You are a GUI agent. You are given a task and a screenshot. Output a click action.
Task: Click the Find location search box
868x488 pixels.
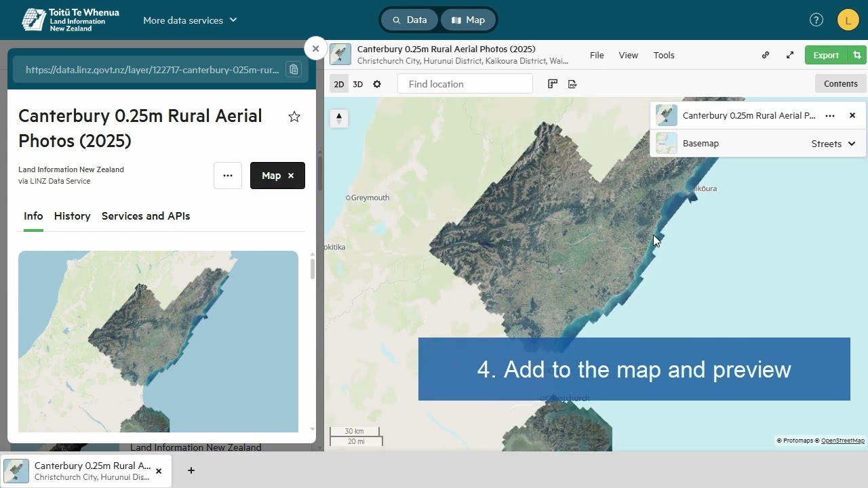465,84
